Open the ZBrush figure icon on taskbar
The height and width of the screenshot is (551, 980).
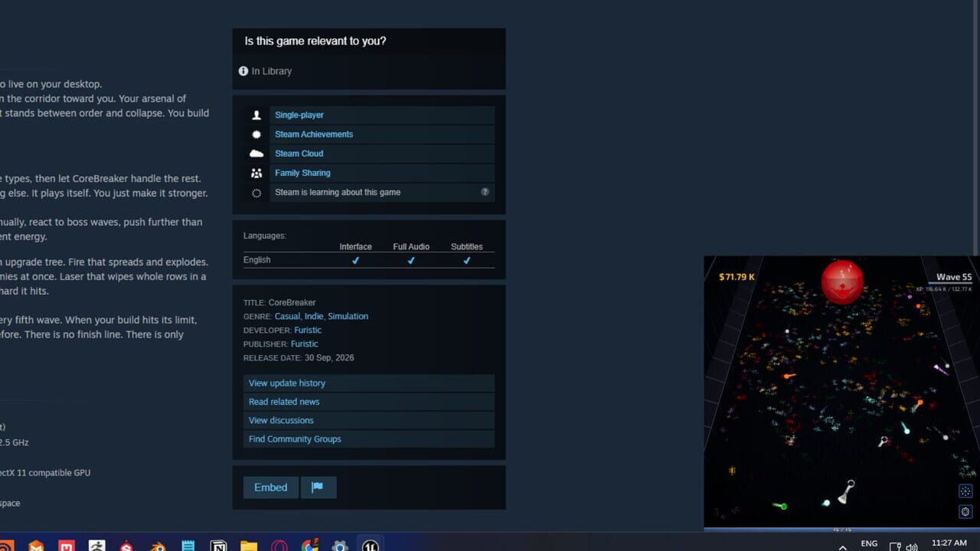[x=96, y=546]
